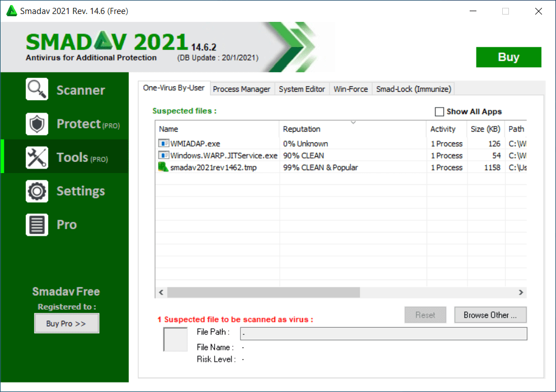Switch to Win-Force tab
Screen dimensions: 556x392
351,89
